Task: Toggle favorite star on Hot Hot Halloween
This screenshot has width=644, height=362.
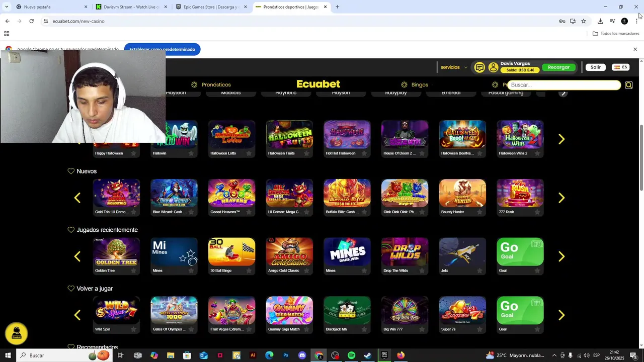Action: coord(364,153)
